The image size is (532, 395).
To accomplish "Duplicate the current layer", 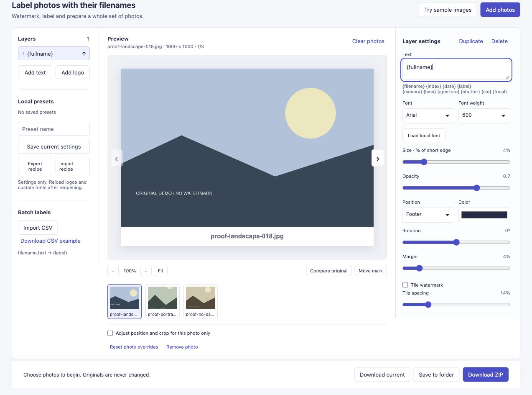I will point(471,41).
